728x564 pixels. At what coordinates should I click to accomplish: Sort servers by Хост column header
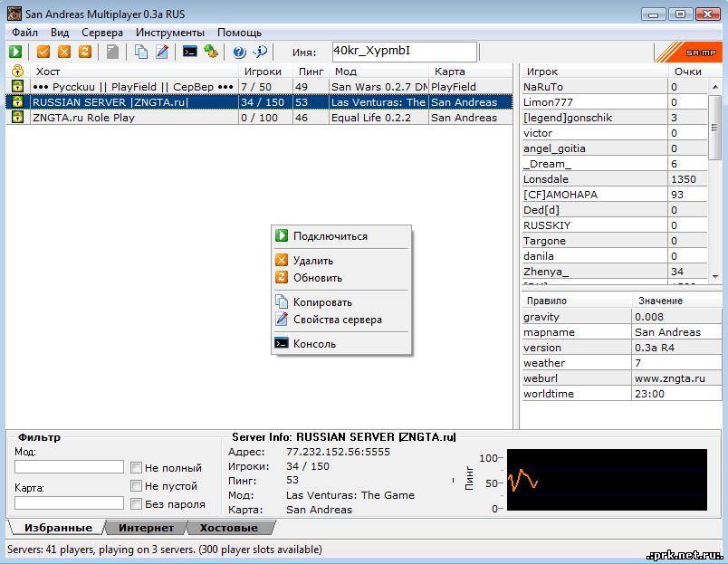(x=134, y=72)
